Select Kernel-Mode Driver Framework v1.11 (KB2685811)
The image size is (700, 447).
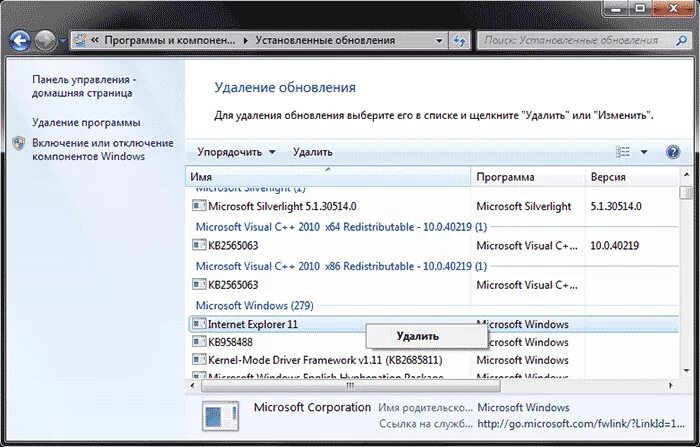325,360
